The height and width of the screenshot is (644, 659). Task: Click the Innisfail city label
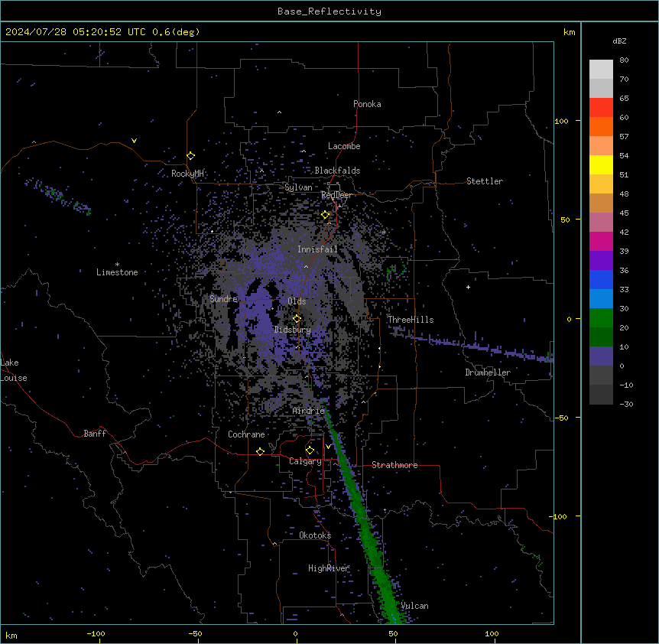point(317,249)
